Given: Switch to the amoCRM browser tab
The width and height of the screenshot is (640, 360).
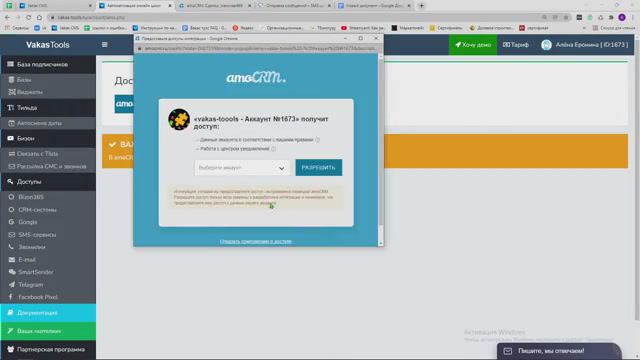Looking at the screenshot, I should pos(216,6).
